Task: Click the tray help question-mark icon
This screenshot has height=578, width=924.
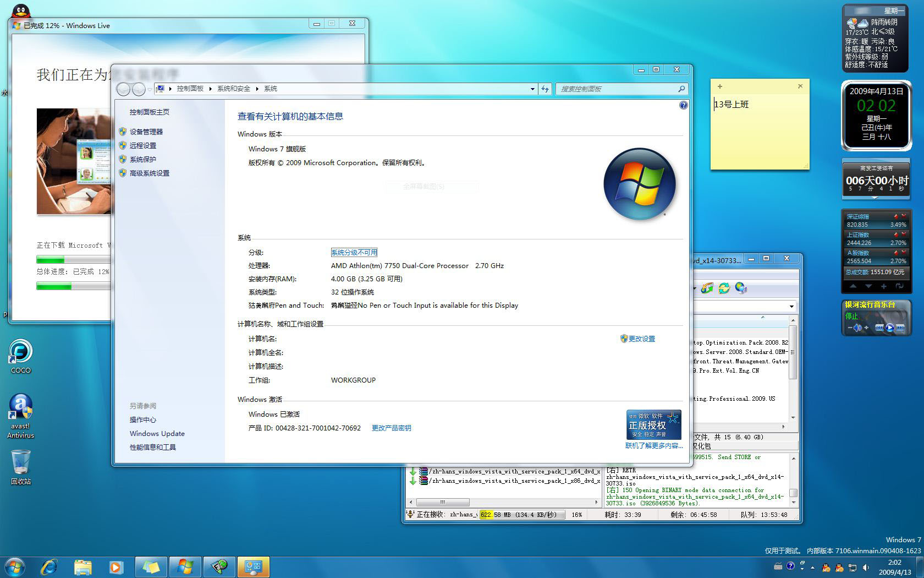Action: (790, 566)
